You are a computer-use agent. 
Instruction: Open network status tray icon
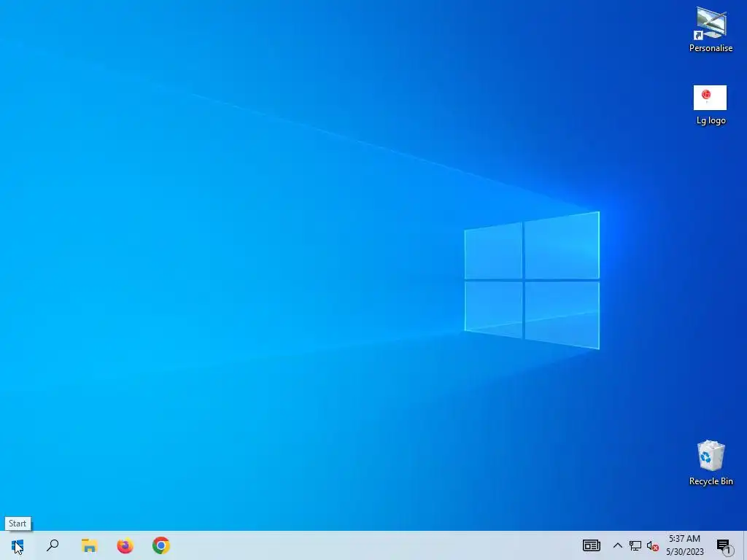point(635,545)
